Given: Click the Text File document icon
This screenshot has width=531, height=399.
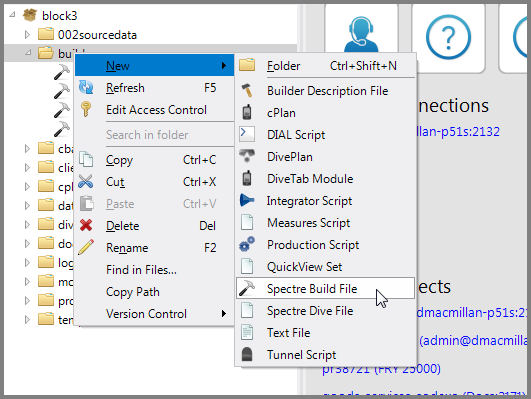Looking at the screenshot, I should point(247,333).
